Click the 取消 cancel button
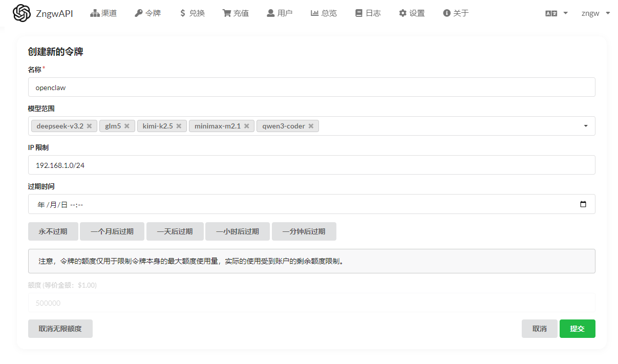This screenshot has width=618, height=364. click(x=539, y=329)
